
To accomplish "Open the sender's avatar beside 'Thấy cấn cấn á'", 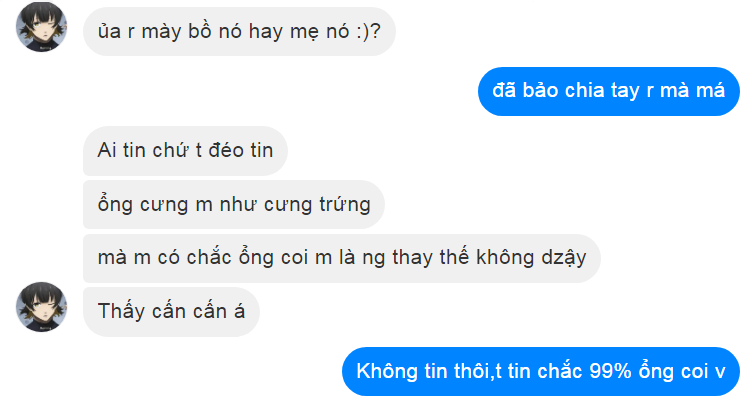I will 41,307.
